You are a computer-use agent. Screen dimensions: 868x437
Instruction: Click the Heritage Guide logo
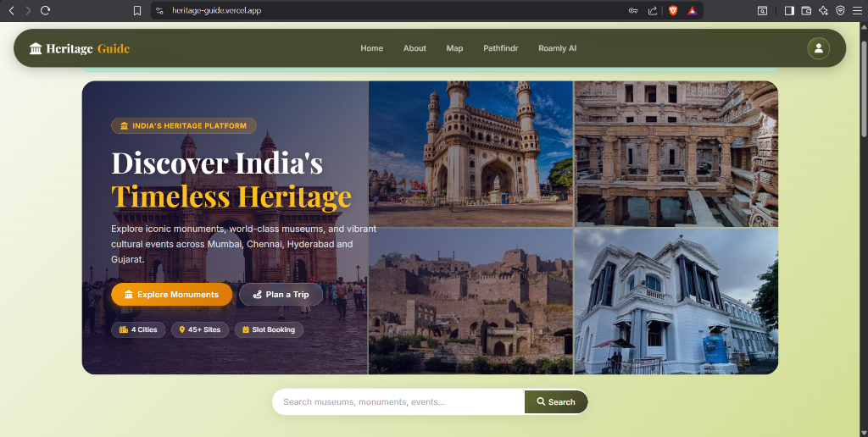click(80, 48)
